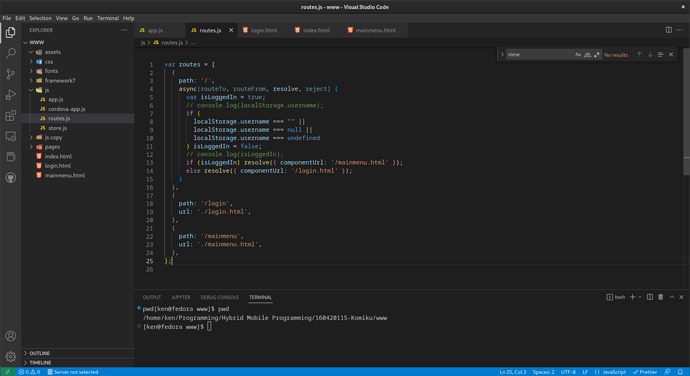Viewport: 690px width, 376px height.
Task: Open the Terminal menu
Action: (108, 18)
